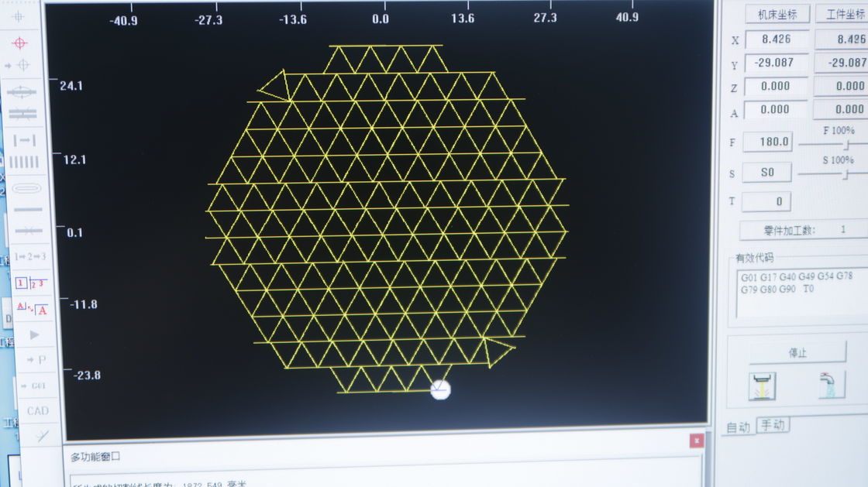Toggle the coolant faucet icon
The image size is (868, 487).
pyautogui.click(x=831, y=385)
